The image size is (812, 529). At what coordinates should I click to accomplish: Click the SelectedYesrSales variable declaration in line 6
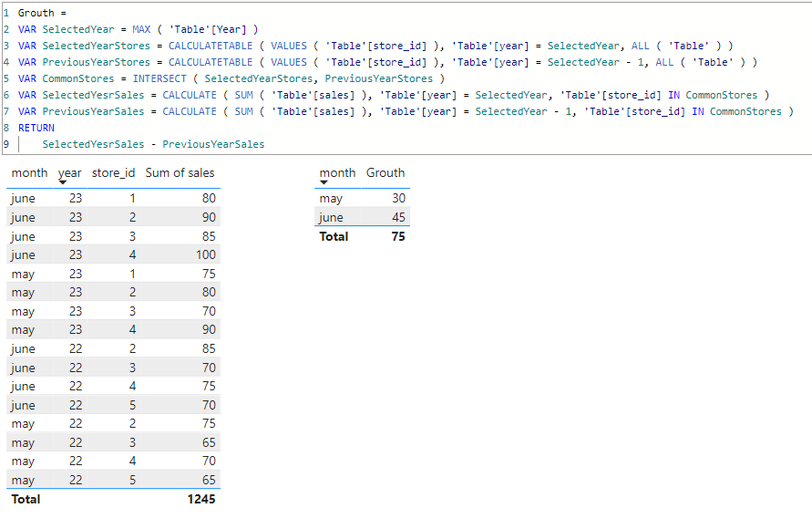tap(93, 96)
